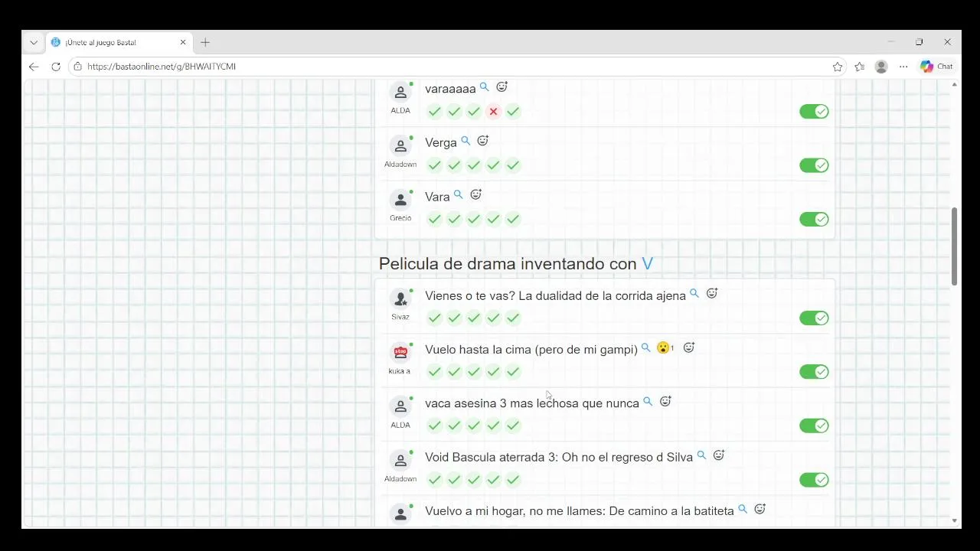Click the red X vote mark under 'varaaaaa'

(x=493, y=112)
